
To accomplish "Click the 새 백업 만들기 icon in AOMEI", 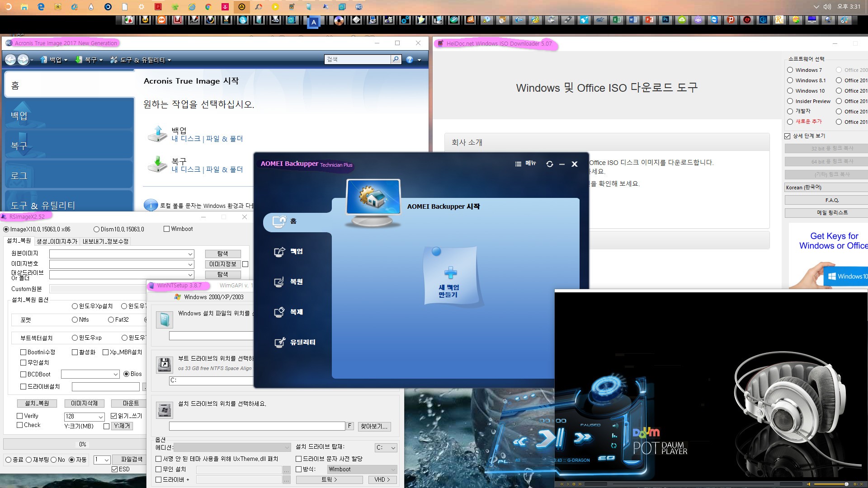I will coord(449,278).
